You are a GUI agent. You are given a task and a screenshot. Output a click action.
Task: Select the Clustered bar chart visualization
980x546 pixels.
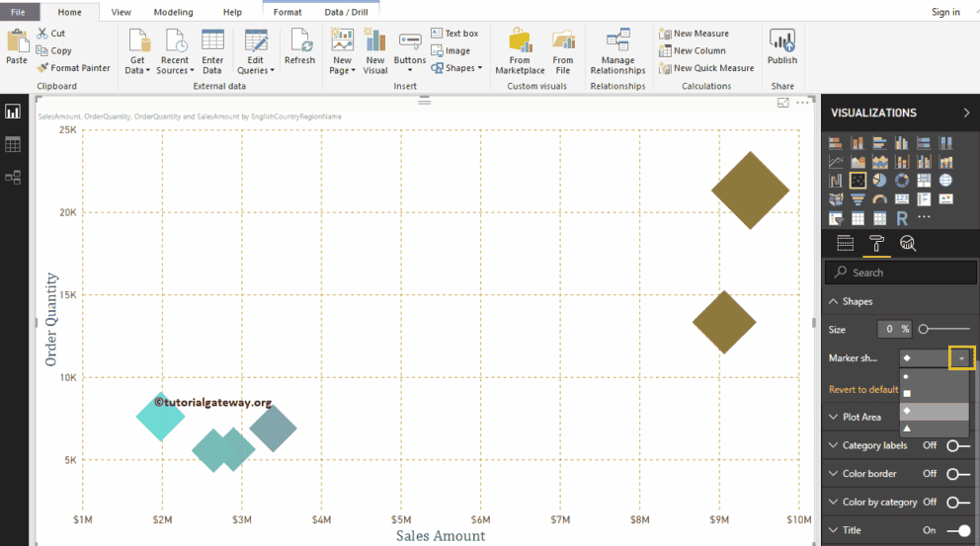click(x=879, y=143)
